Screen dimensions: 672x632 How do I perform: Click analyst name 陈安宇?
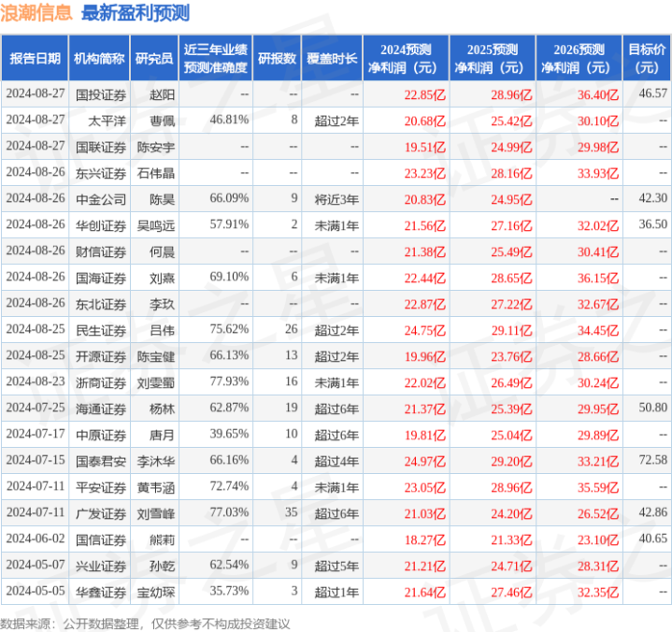tap(155, 147)
